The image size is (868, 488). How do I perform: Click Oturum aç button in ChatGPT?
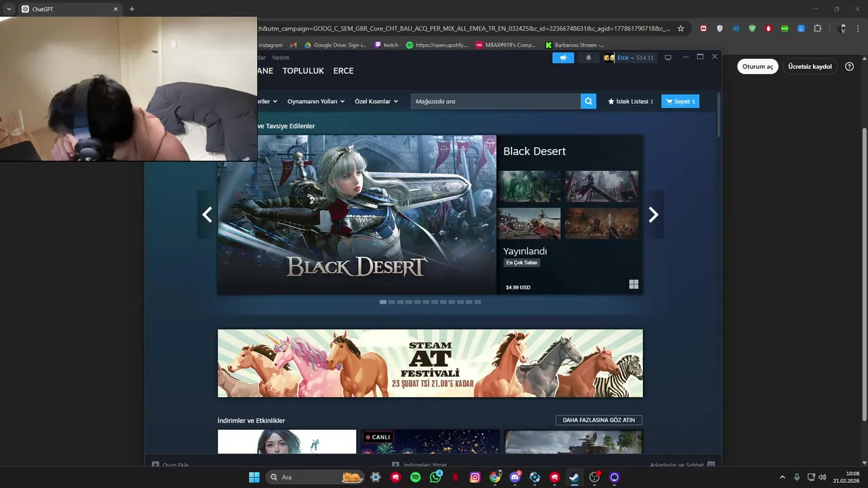pyautogui.click(x=757, y=66)
